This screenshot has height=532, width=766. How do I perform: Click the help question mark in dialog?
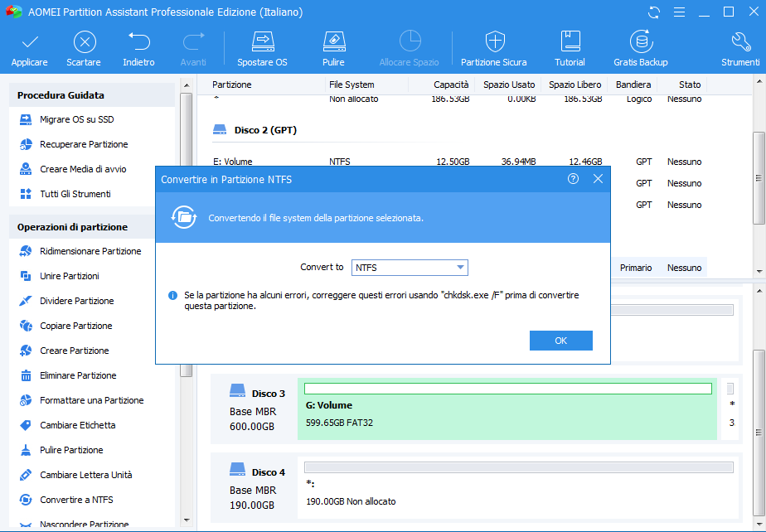(573, 179)
